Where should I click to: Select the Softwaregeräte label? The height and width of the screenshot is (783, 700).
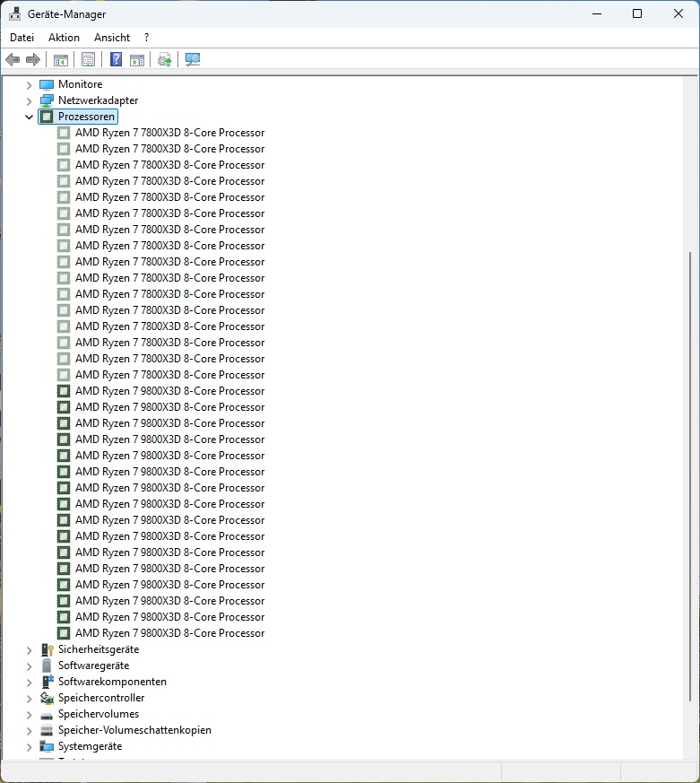[94, 666]
